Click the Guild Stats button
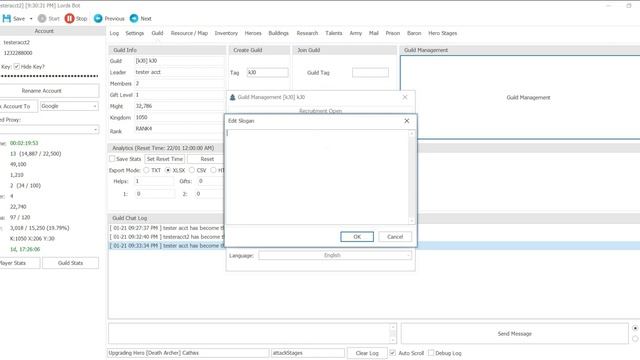Viewport: 640px width, 360px height. pos(70,263)
